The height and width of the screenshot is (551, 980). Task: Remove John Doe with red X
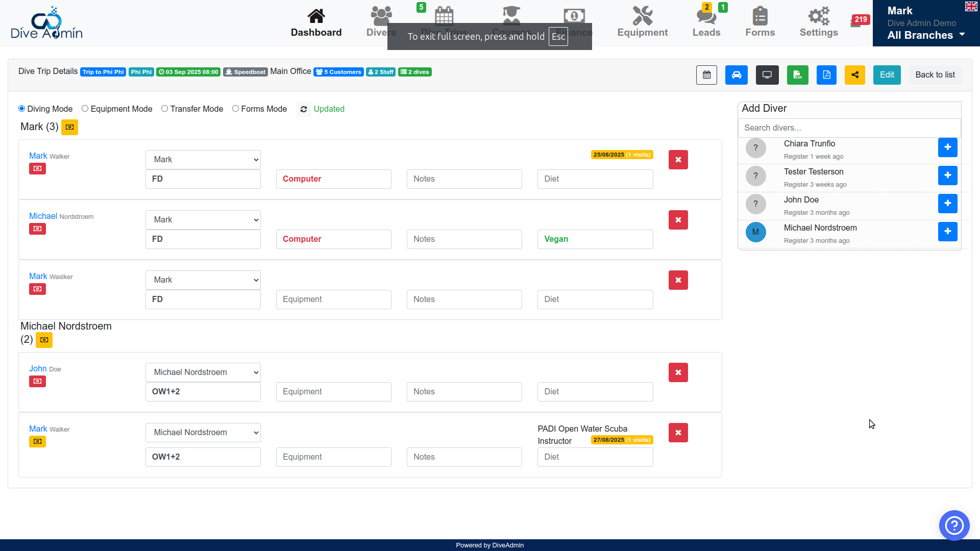tap(678, 372)
